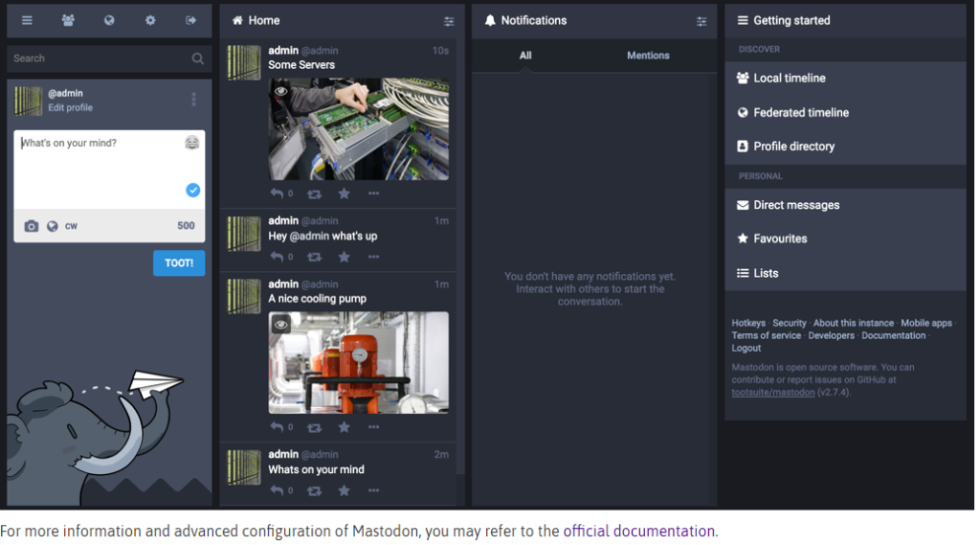Toggle visibility of the cooling pump image

pyautogui.click(x=281, y=325)
